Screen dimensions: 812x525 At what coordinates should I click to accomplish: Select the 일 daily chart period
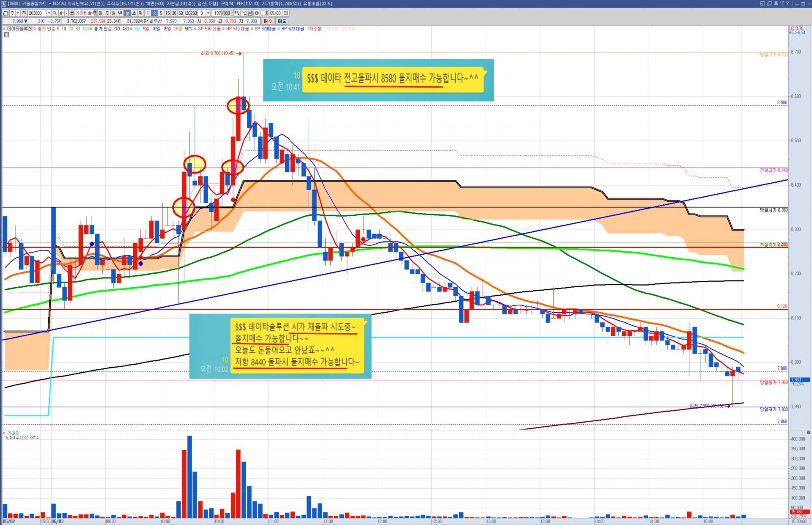pos(100,13)
